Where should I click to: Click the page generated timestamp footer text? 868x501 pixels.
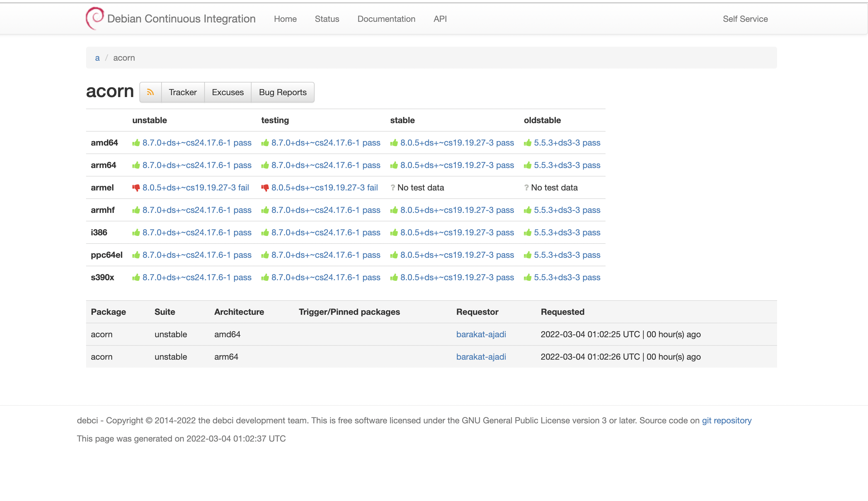coord(182,439)
